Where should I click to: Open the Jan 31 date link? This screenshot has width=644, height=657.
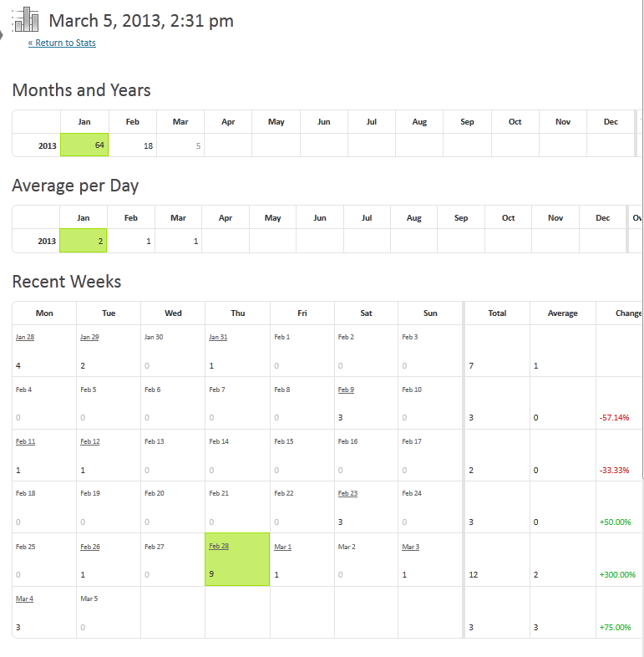tap(218, 337)
